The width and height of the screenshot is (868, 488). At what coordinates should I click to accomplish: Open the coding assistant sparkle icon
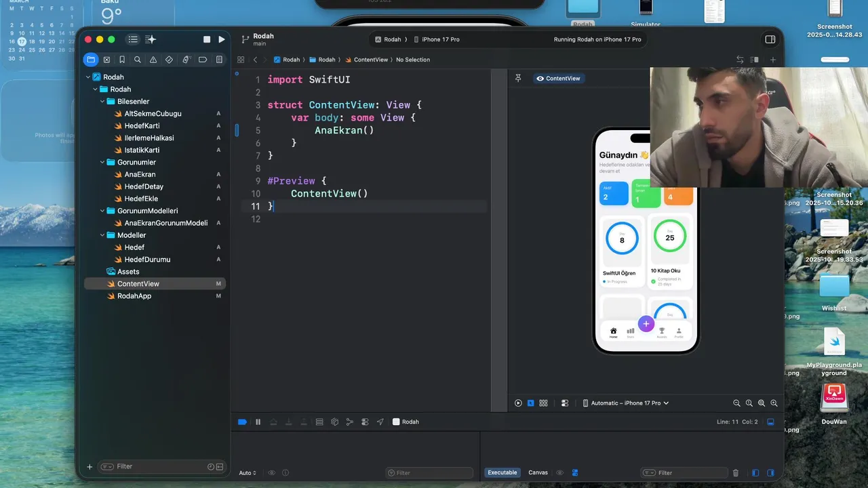[151, 39]
